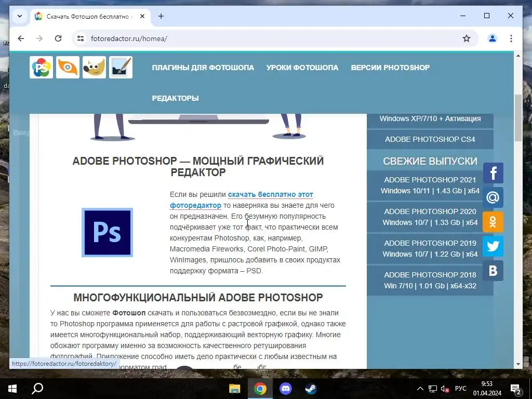Open the Windows Start menu
Image resolution: width=532 pixels, height=399 pixels.
12,389
